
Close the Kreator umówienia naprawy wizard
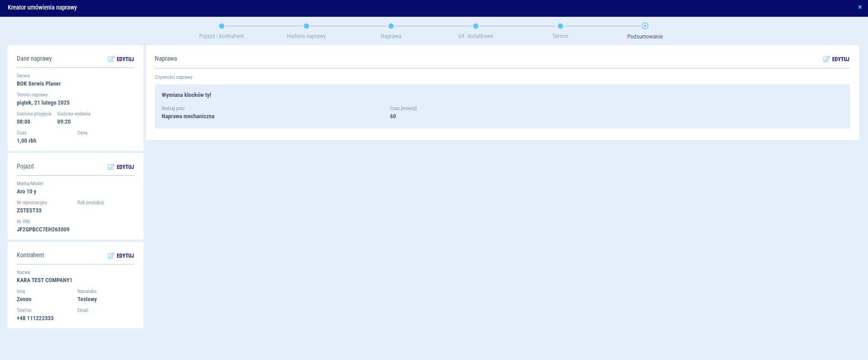pyautogui.click(x=860, y=7)
